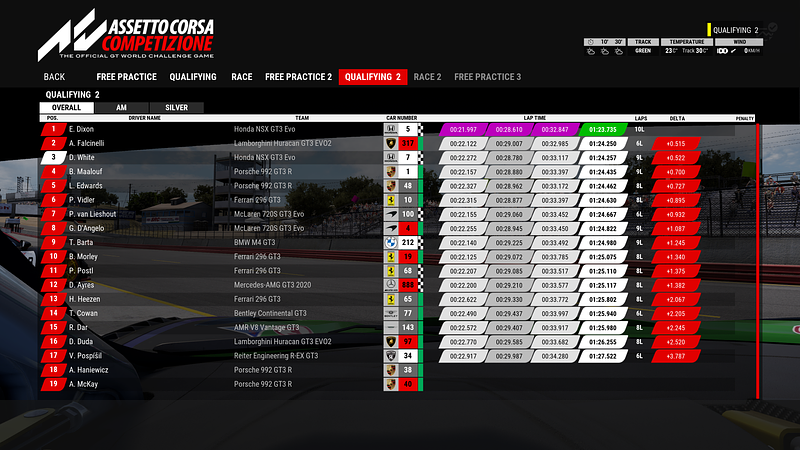Screen dimensions: 800x450
Task: Click the BMW logo beside car 212
Action: (391, 242)
